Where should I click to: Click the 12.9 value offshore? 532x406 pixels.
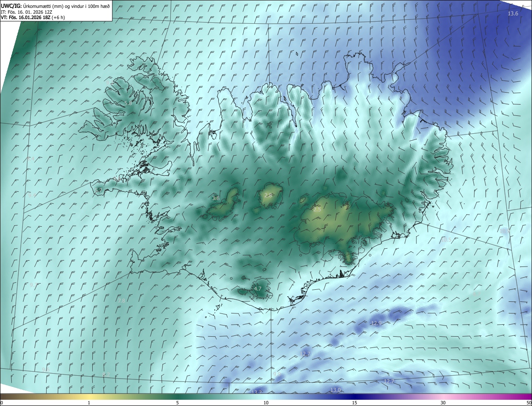[x=376, y=323]
